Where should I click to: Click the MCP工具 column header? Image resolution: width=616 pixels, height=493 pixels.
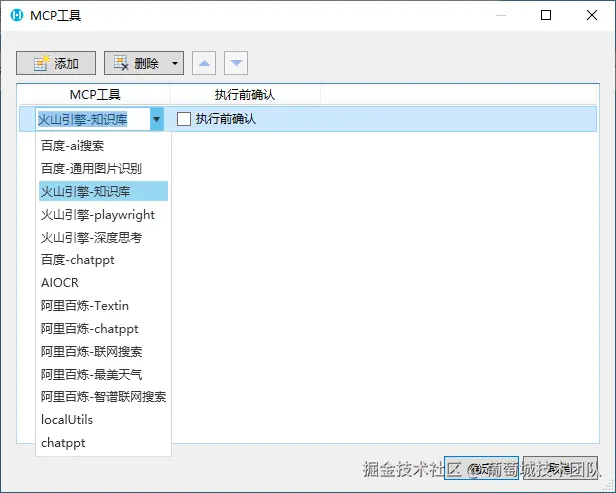click(x=95, y=95)
